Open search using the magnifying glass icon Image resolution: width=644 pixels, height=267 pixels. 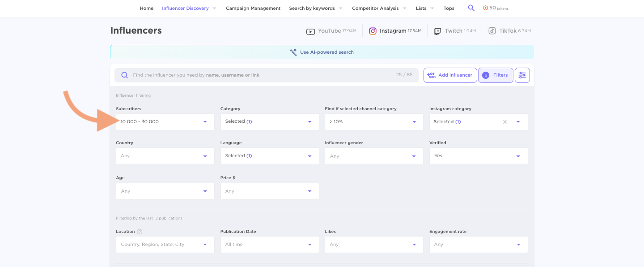[471, 8]
